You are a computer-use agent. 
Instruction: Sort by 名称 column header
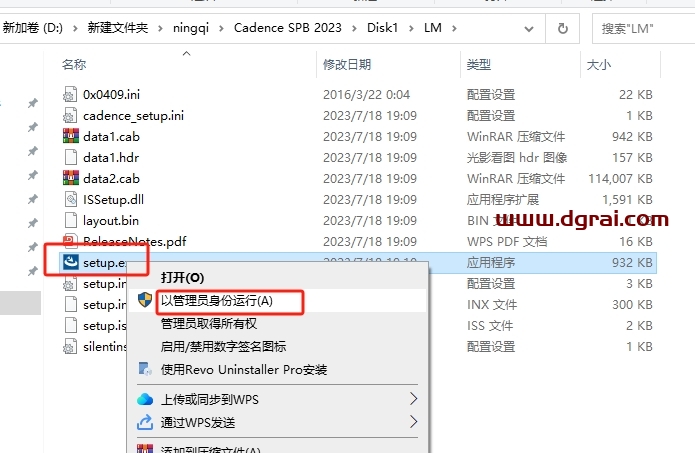[x=74, y=65]
